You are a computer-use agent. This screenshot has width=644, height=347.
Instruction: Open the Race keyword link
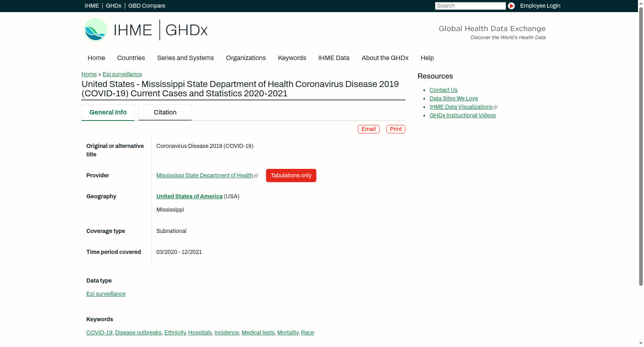308,332
